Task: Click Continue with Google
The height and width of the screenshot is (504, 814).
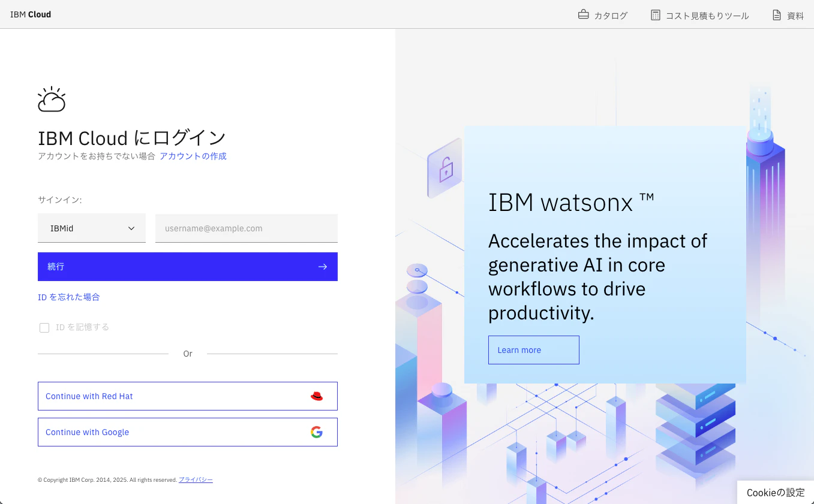Action: (x=188, y=432)
